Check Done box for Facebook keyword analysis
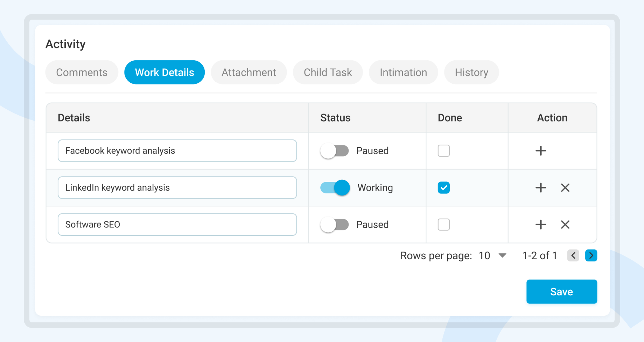644x342 pixels. (x=443, y=151)
